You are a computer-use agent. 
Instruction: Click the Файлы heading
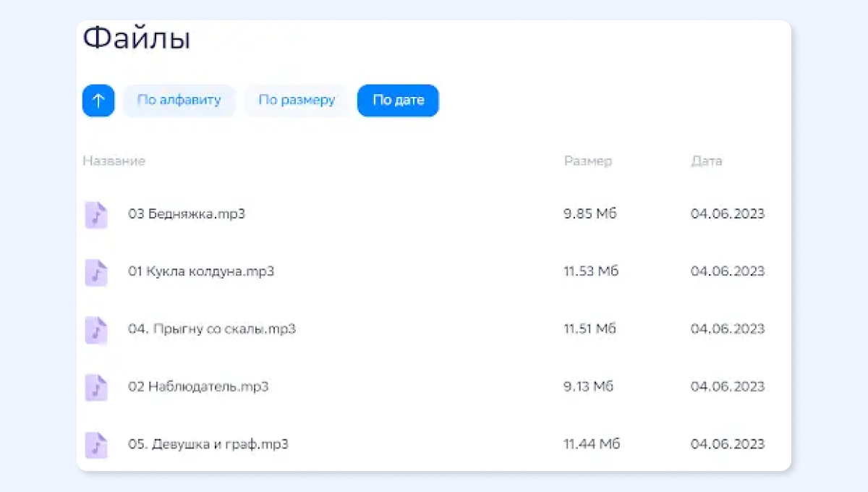[137, 38]
